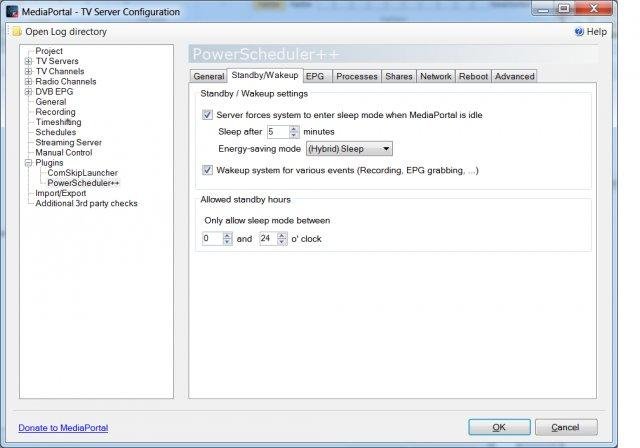The width and height of the screenshot is (640, 448).
Task: Select PowerScheduler++ in the tree
Action: click(83, 183)
